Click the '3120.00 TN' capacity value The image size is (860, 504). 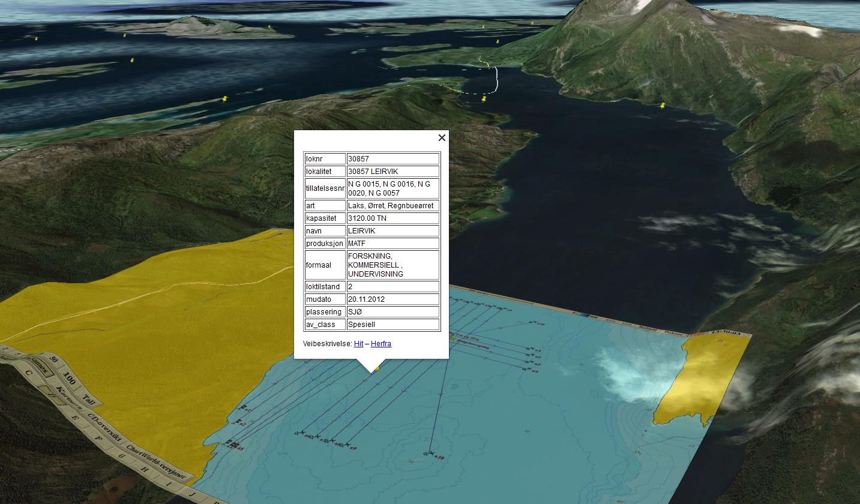click(x=393, y=218)
